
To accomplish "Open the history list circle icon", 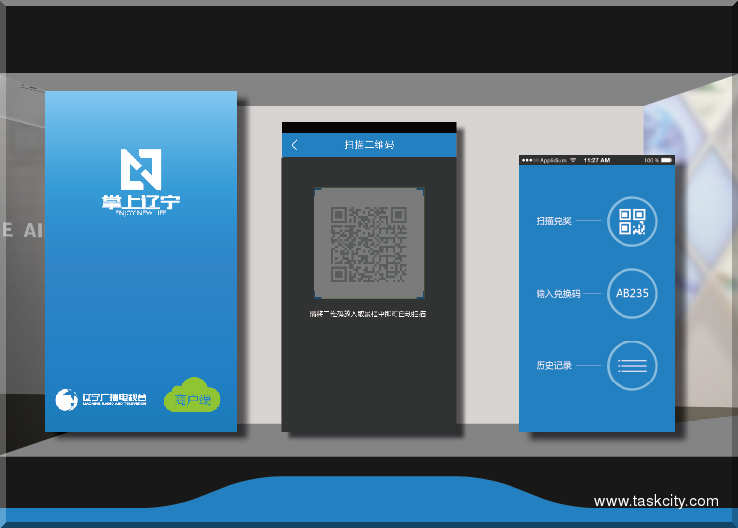I will point(632,366).
